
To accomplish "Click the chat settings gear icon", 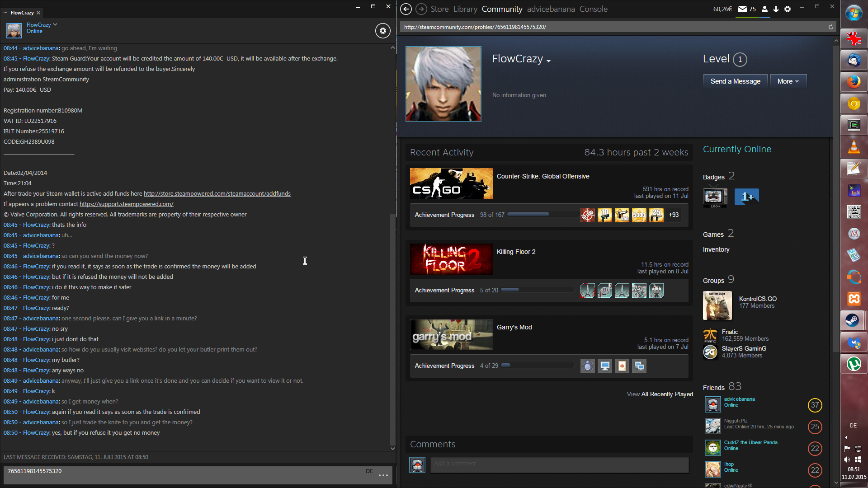I will point(382,31).
